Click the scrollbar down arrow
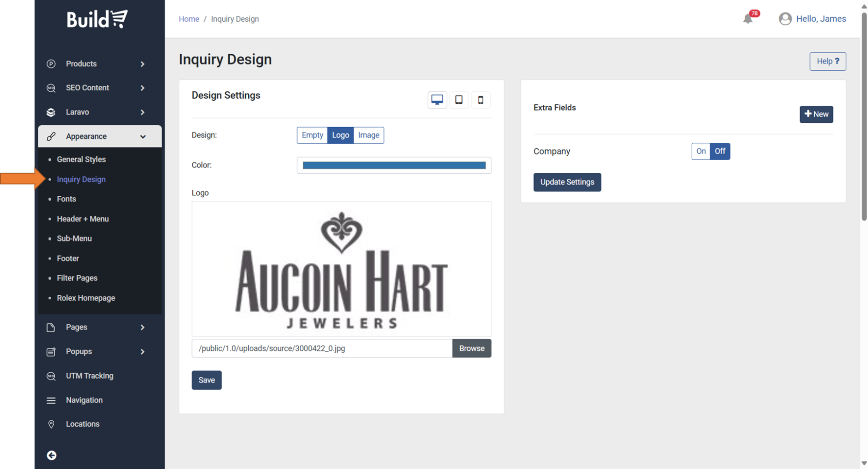 point(864,463)
